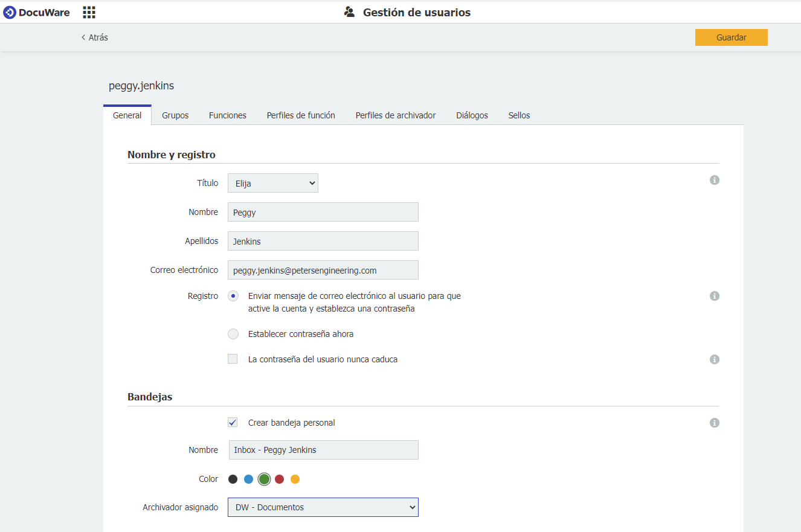Click the info icon beside Registro options
Image resolution: width=801 pixels, height=532 pixels.
715,296
